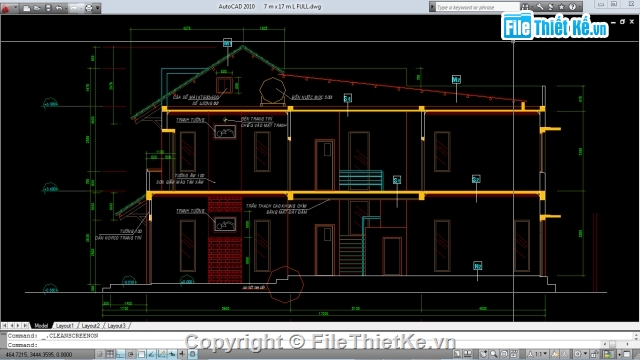Image resolution: width=640 pixels, height=360 pixels.
Task: Click the InfoCenter keyword search field
Action: 478,7
